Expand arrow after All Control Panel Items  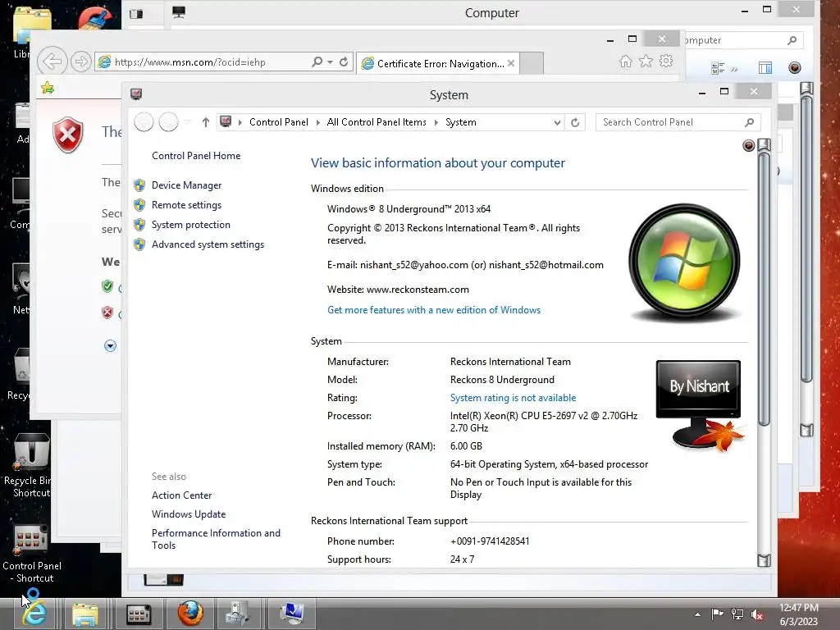point(436,123)
